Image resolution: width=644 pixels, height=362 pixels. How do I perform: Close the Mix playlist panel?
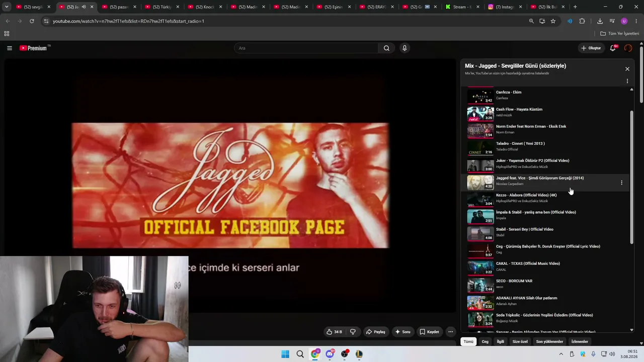click(627, 69)
